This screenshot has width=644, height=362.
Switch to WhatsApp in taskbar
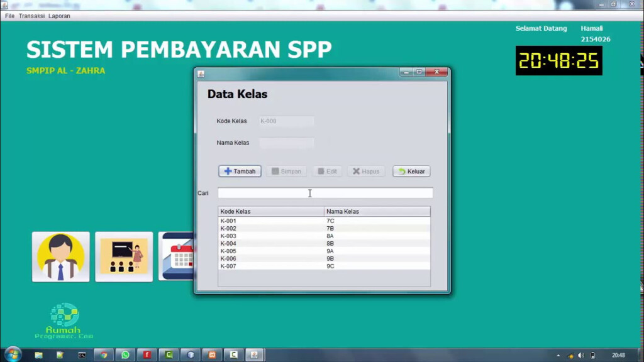125,355
